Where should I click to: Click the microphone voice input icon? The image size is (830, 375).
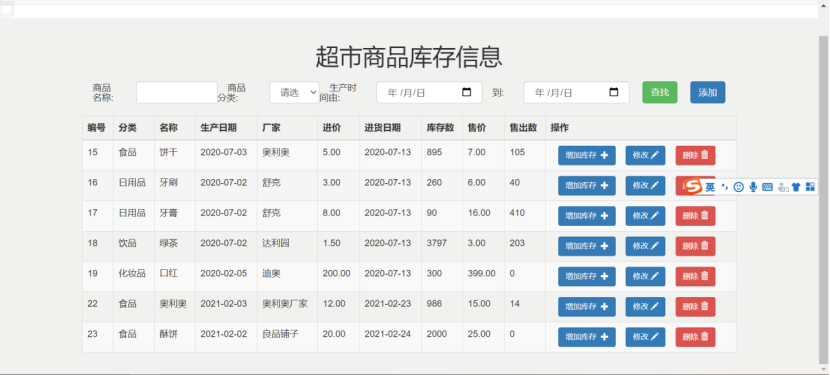(x=753, y=187)
